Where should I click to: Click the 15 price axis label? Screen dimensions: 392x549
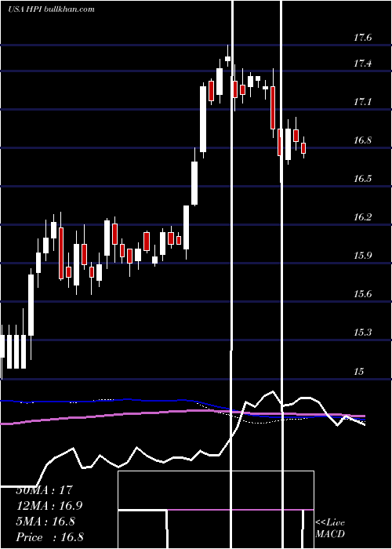359,371
